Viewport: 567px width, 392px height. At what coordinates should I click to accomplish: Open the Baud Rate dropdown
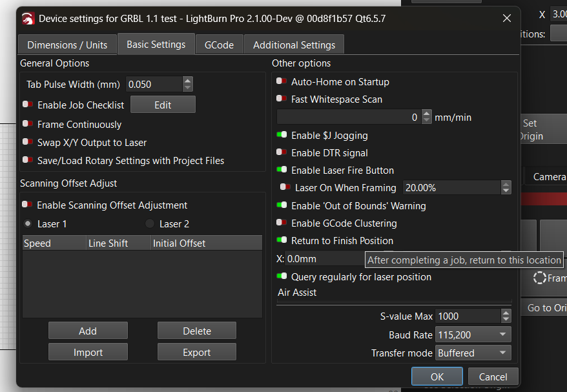pos(473,335)
